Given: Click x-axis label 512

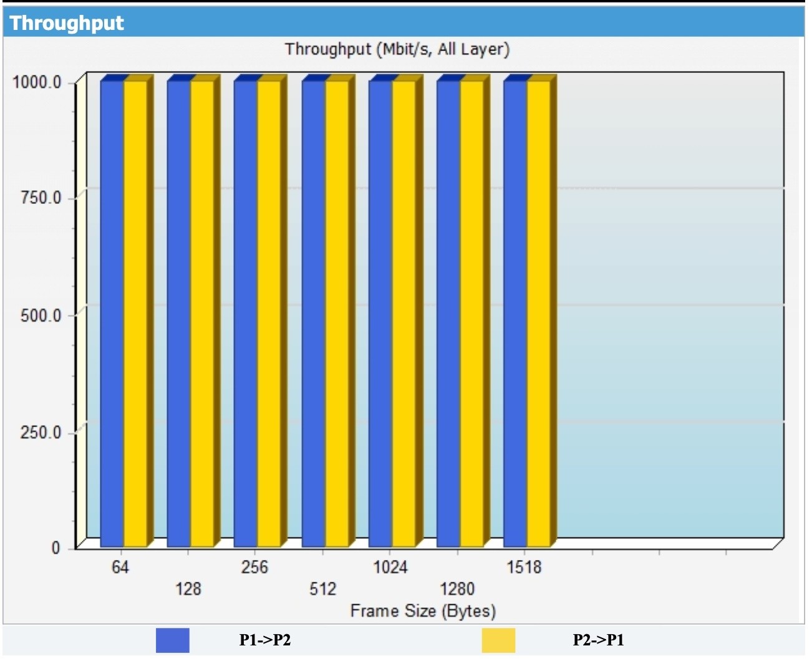Looking at the screenshot, I should coord(322,589).
